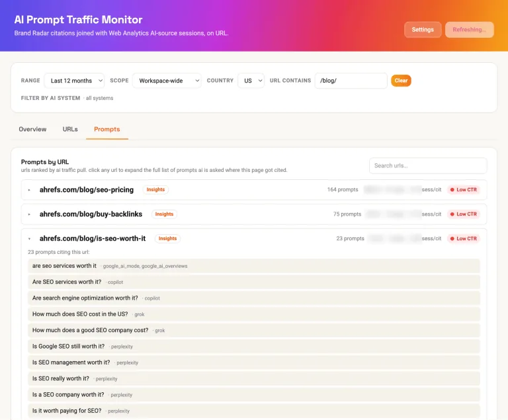Clear the URL contains filter
The height and width of the screenshot is (420, 508).
401,81
